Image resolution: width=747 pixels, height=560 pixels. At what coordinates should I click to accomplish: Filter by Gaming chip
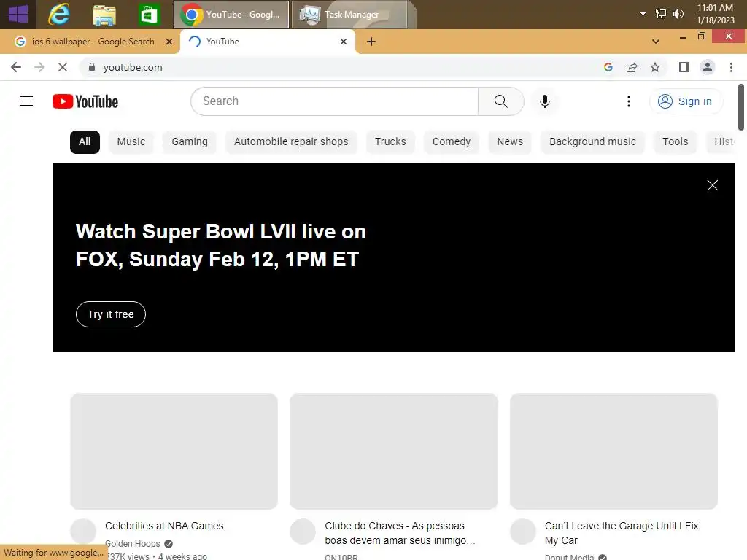click(x=190, y=142)
